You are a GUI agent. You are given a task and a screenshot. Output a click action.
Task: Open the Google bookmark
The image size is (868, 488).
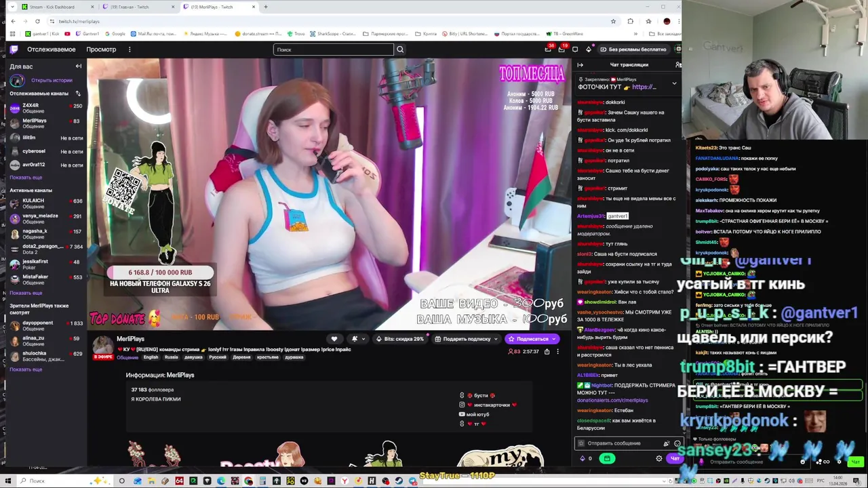[x=115, y=34]
